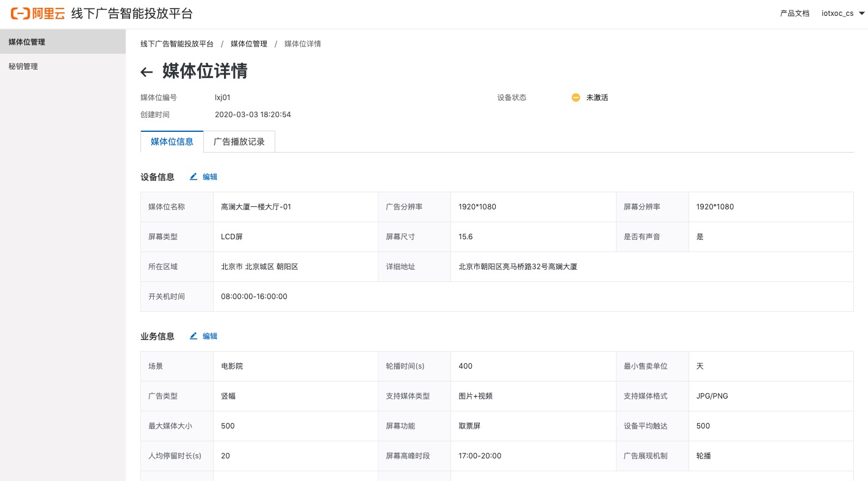Click the 广告分辨率 value 1920*1080

477,207
